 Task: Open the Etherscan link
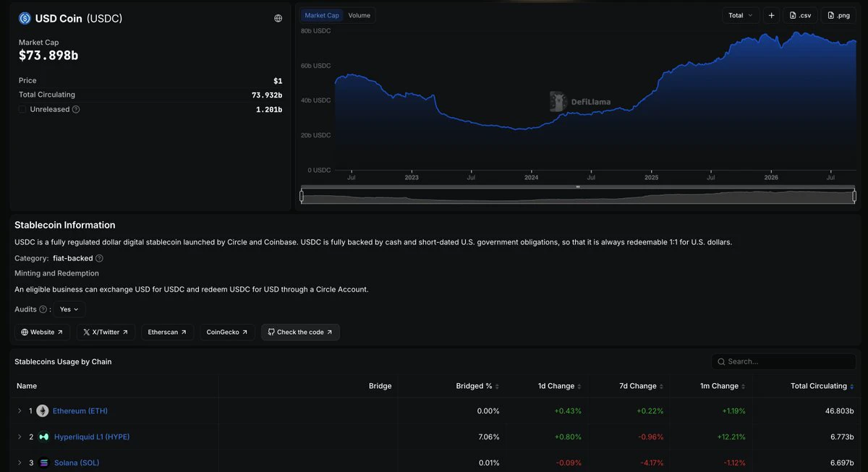tap(167, 332)
